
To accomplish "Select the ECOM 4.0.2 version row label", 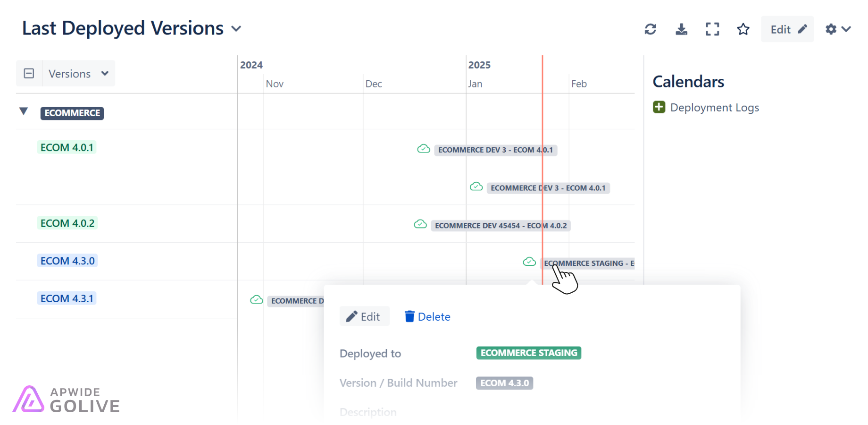I will tap(67, 223).
